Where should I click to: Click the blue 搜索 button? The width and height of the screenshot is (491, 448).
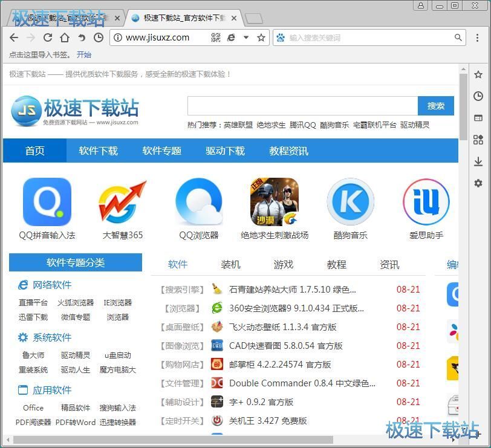click(436, 106)
